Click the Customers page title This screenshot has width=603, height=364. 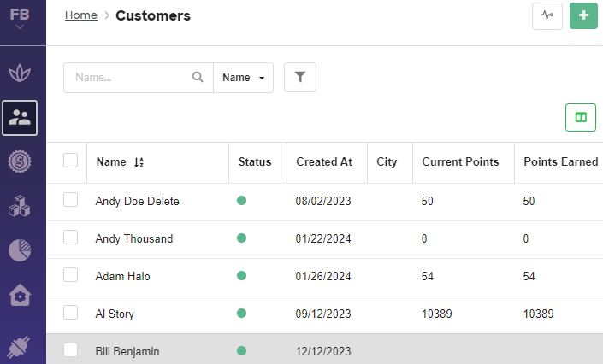click(153, 15)
